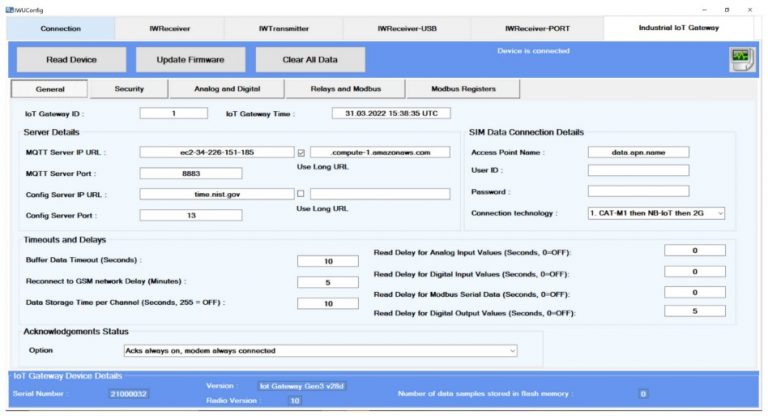This screenshot has width=768, height=416.
Task: Click the IWUConfig app icon in title bar
Action: point(8,8)
